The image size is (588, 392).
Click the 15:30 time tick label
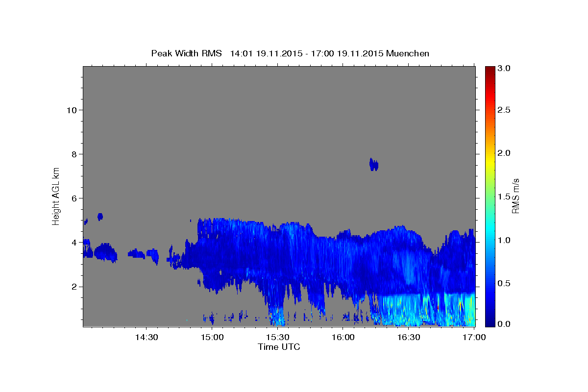click(278, 338)
